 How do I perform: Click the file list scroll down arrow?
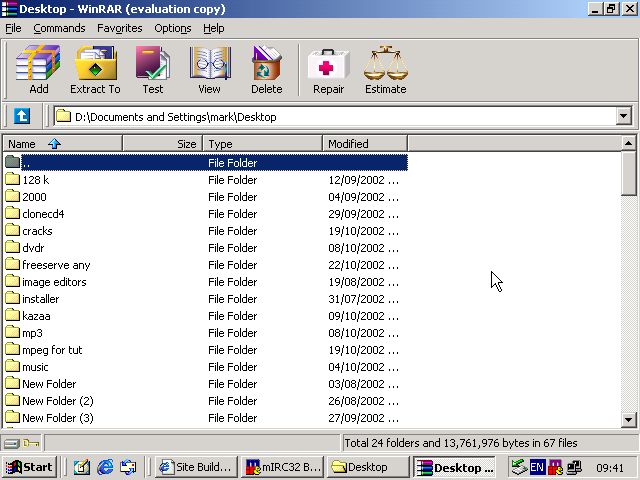(x=628, y=419)
